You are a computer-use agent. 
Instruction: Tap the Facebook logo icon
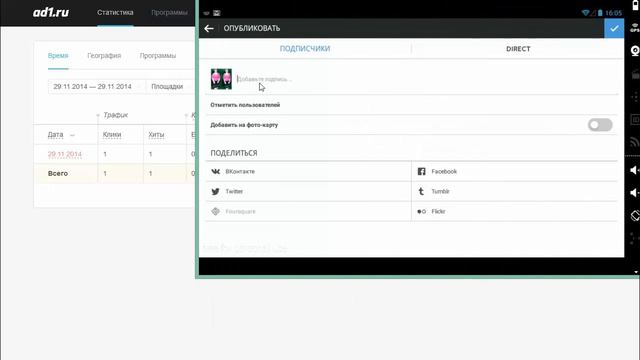pyautogui.click(x=422, y=171)
